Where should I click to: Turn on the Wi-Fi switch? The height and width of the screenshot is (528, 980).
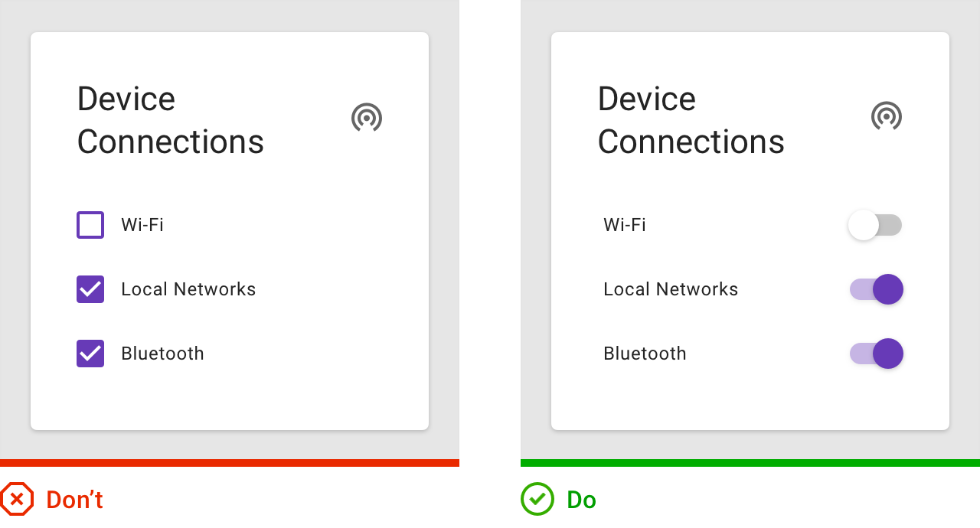pos(875,225)
